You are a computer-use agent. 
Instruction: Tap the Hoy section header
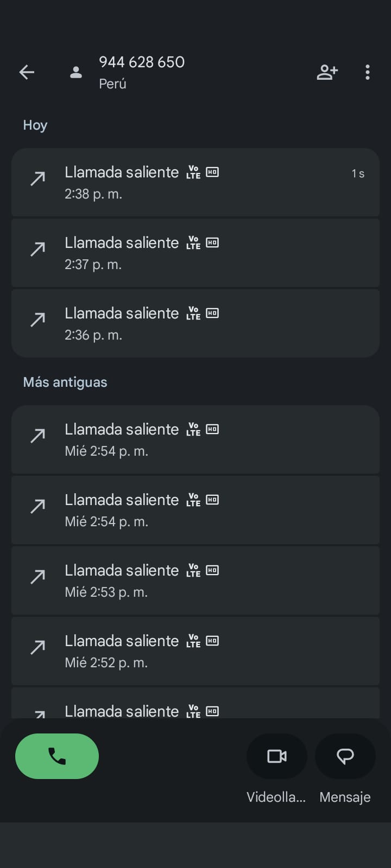click(35, 125)
